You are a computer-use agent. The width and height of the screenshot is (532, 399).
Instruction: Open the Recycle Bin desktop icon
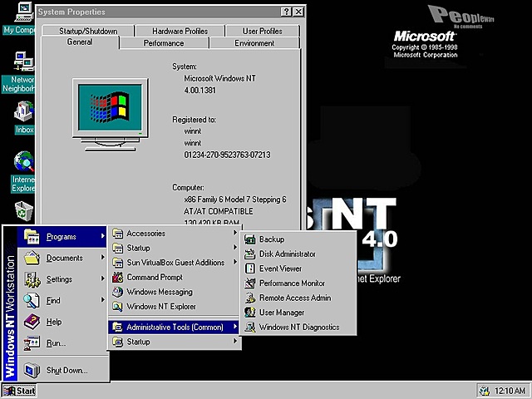pos(24,210)
